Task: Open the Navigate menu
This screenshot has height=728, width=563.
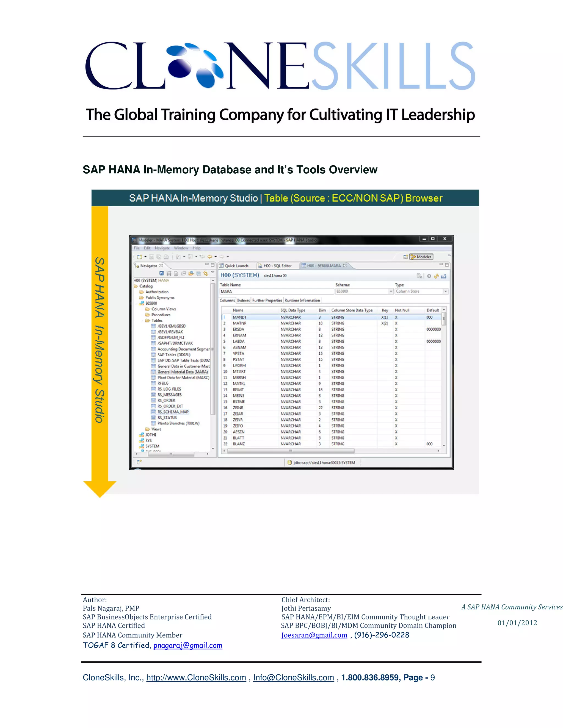Action: [162, 248]
